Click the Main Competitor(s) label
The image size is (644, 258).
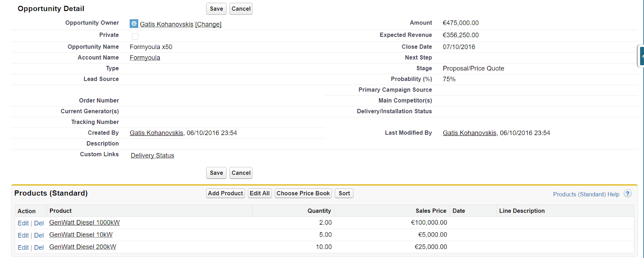[x=405, y=101]
